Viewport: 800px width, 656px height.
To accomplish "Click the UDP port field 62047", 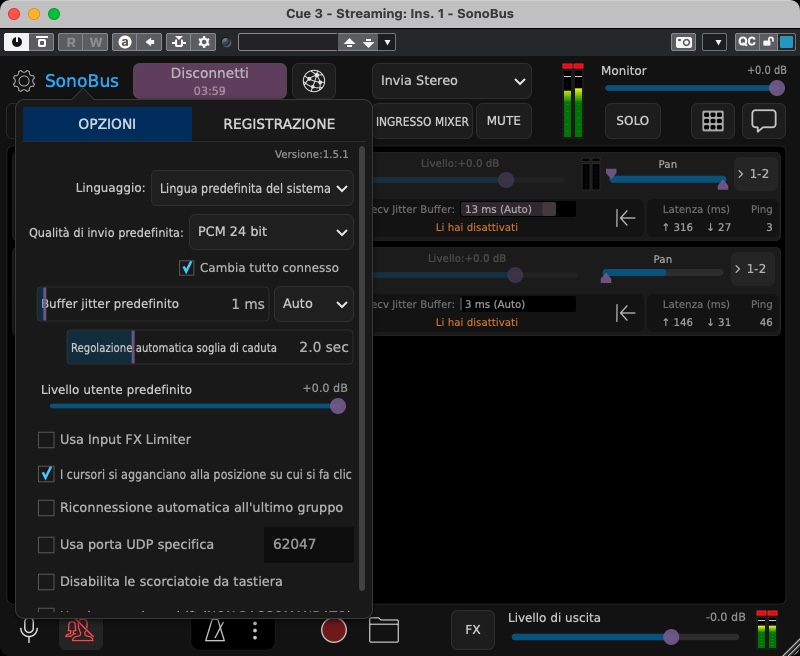I will (308, 545).
